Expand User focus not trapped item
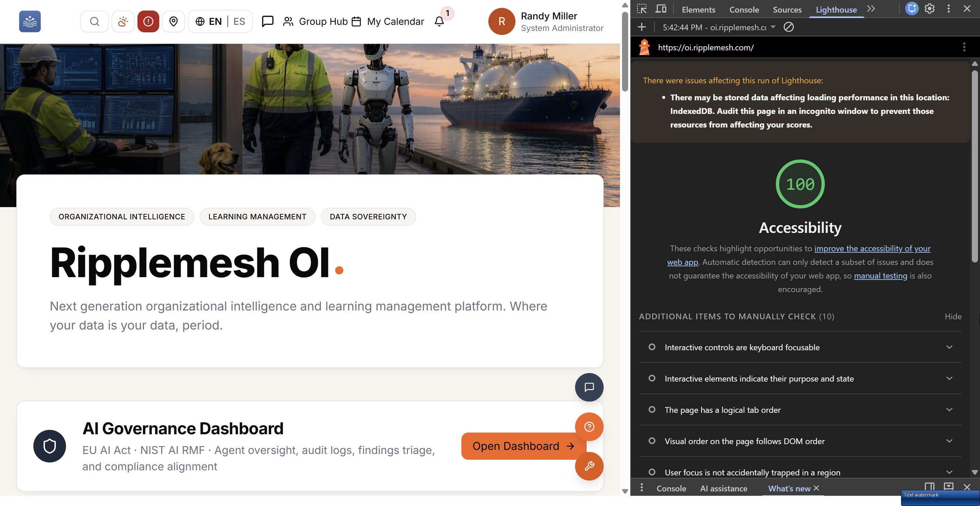 click(x=800, y=472)
